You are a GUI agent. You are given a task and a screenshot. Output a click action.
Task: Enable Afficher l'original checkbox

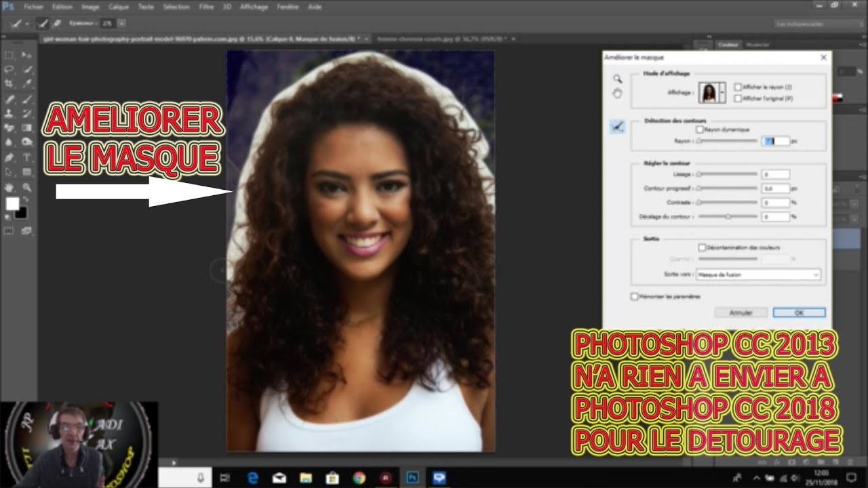(738, 98)
